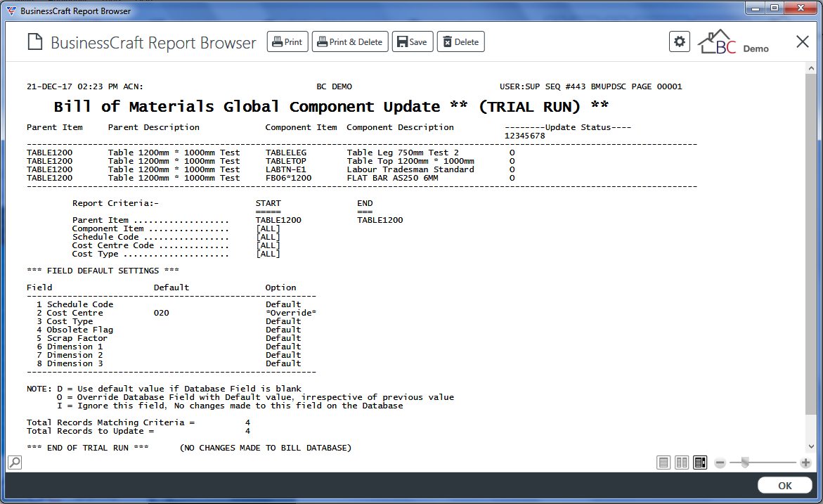Zoom in with plus icon
Viewport: 823px width, 504px height.
coord(805,463)
